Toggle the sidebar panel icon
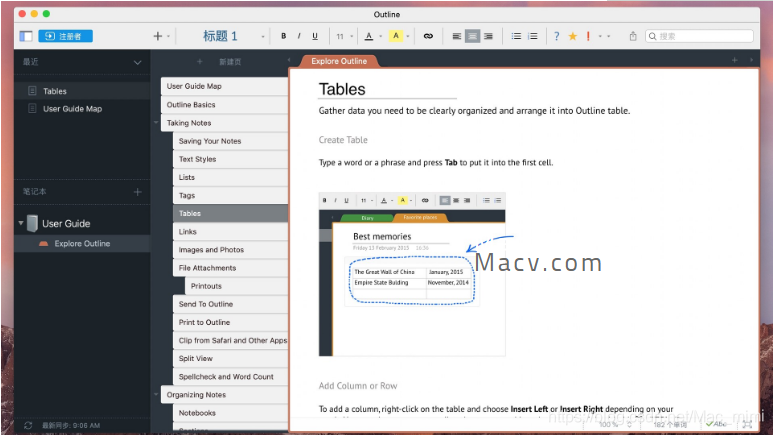Image resolution: width=774 pixels, height=435 pixels. (26, 36)
